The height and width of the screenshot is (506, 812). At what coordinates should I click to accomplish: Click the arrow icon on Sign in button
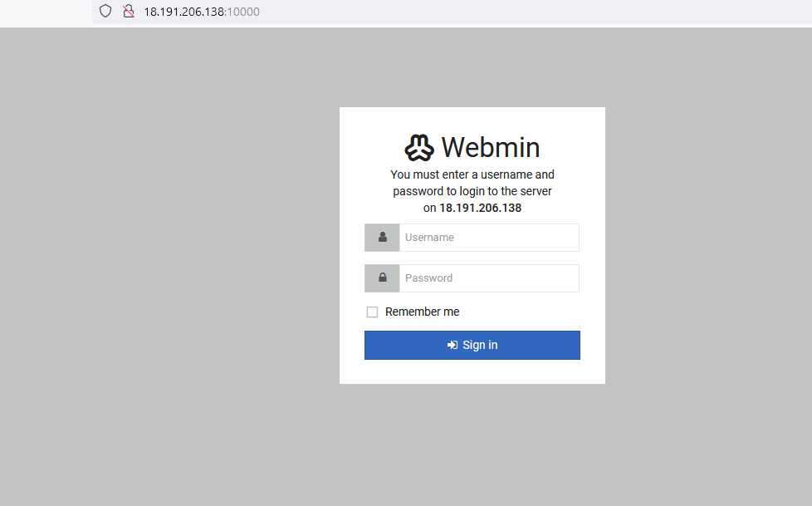(452, 345)
